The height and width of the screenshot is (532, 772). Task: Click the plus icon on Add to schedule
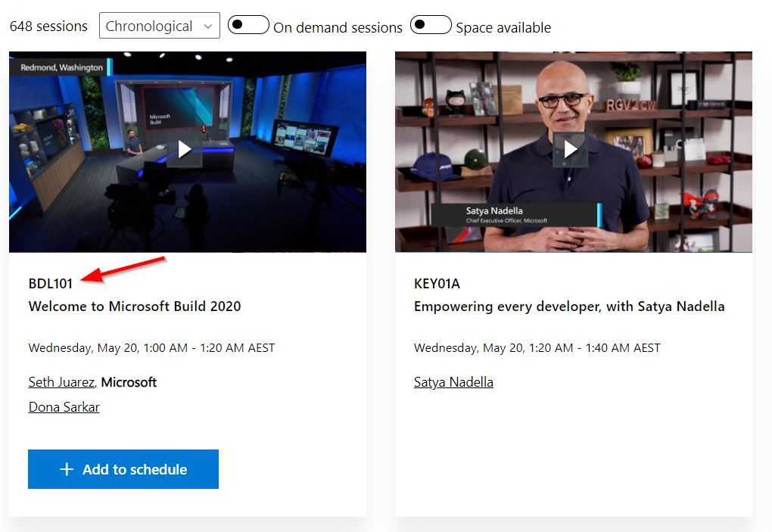[x=67, y=469]
